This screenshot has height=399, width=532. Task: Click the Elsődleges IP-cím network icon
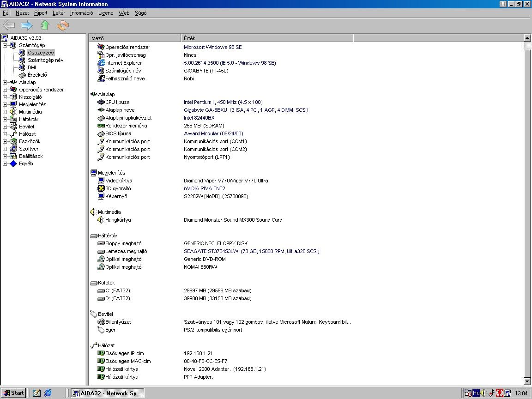coord(101,353)
